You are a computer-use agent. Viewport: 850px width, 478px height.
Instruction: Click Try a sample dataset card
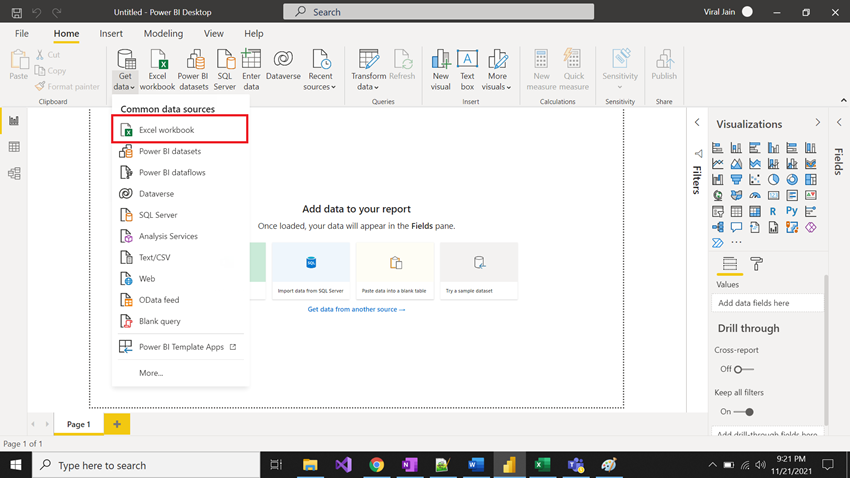[x=479, y=270]
